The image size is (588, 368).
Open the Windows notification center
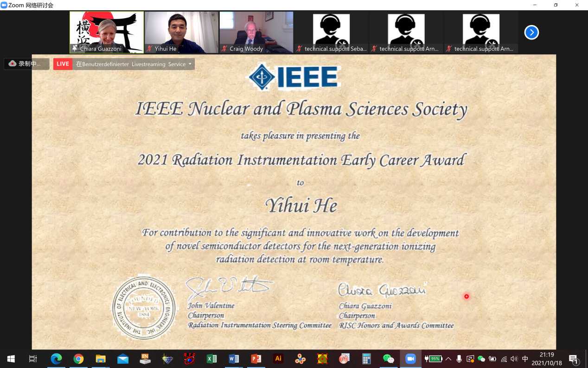coord(574,359)
